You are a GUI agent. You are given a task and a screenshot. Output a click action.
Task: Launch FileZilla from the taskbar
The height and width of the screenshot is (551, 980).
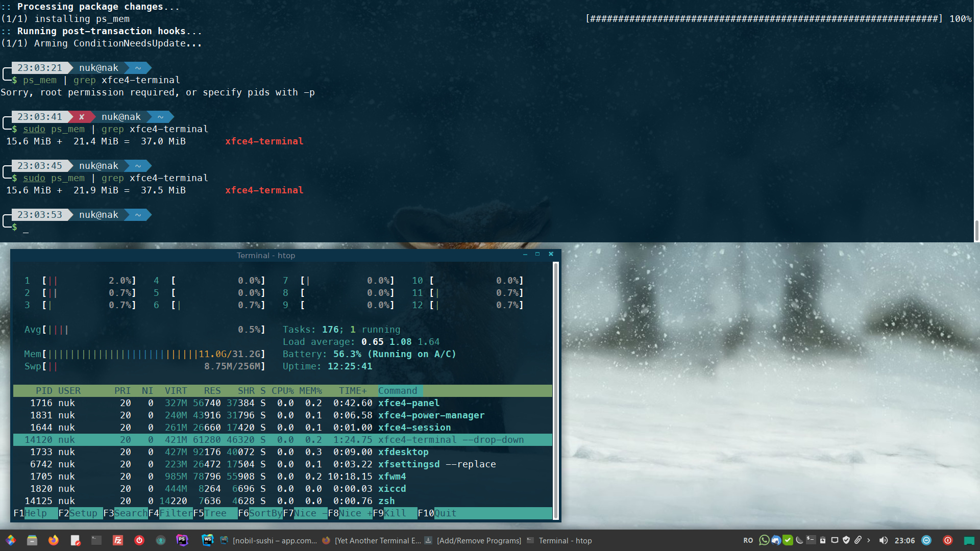click(x=118, y=540)
